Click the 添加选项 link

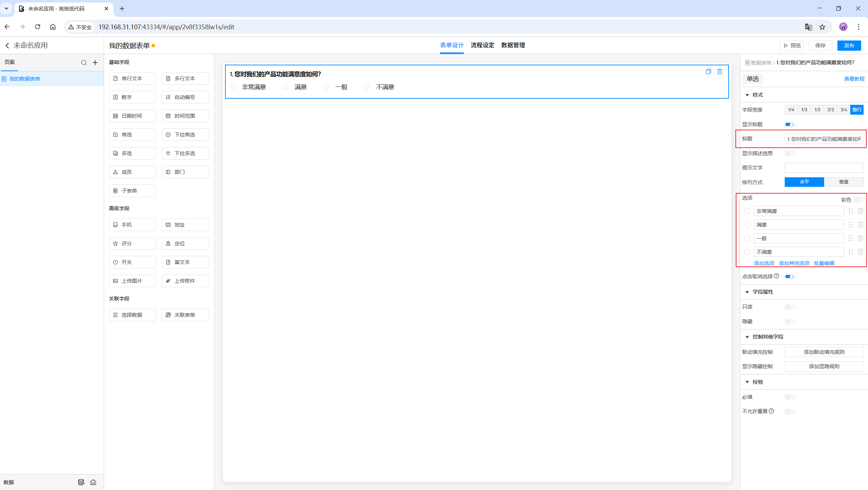(x=764, y=263)
